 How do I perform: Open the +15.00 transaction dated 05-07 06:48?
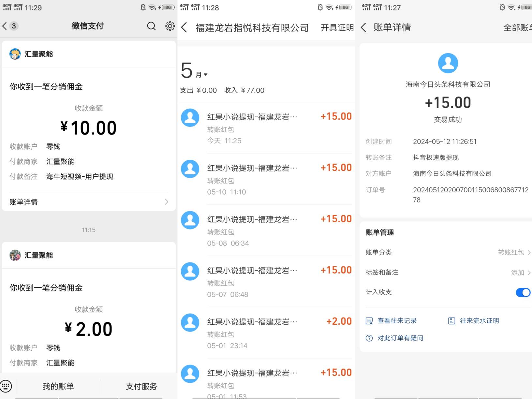(x=266, y=281)
